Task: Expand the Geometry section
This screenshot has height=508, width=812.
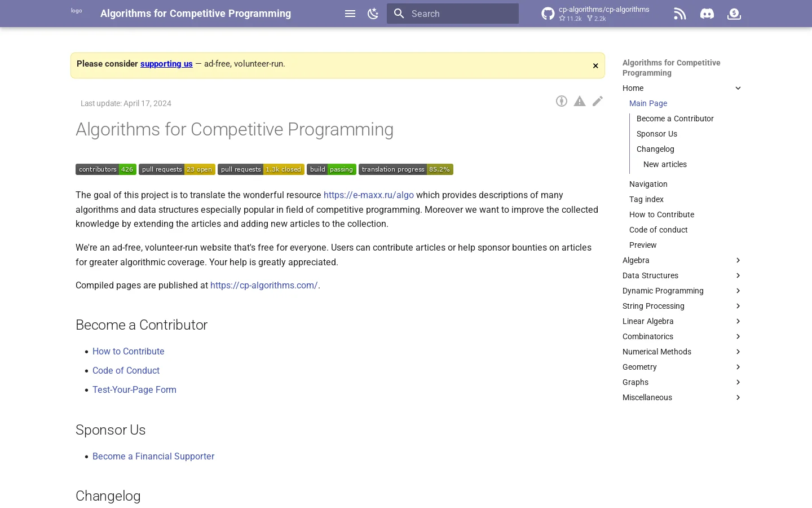Action: [738, 367]
